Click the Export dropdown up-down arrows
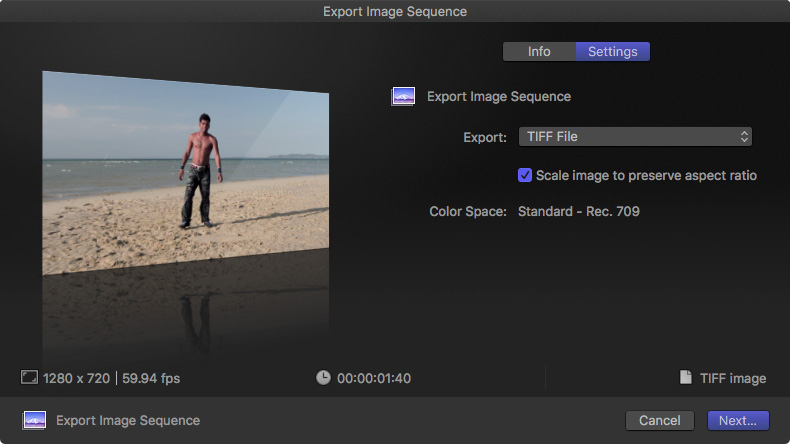790x444 pixels. coord(744,137)
